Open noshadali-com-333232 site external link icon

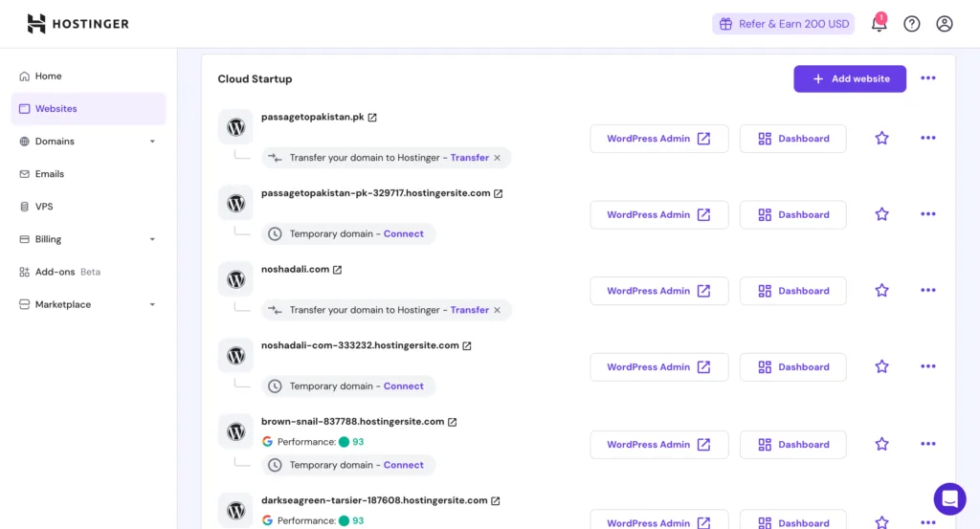[467, 346]
